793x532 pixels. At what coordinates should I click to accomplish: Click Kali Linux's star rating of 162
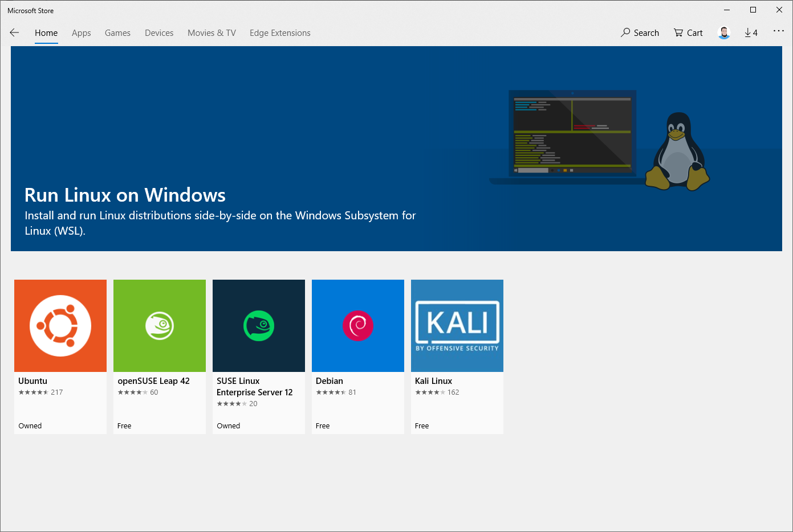point(437,392)
